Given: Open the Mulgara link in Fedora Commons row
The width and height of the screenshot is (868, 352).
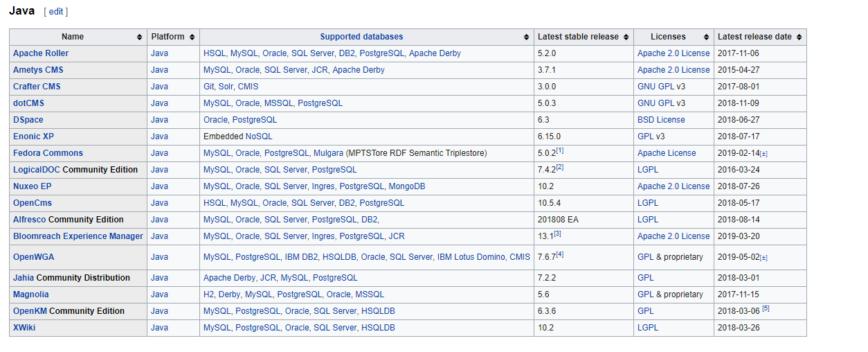Looking at the screenshot, I should tap(328, 153).
